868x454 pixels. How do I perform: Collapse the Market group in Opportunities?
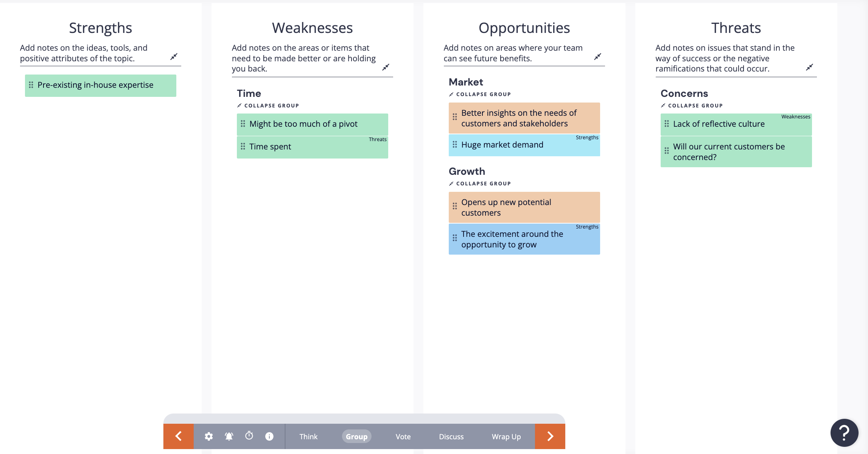pos(480,94)
